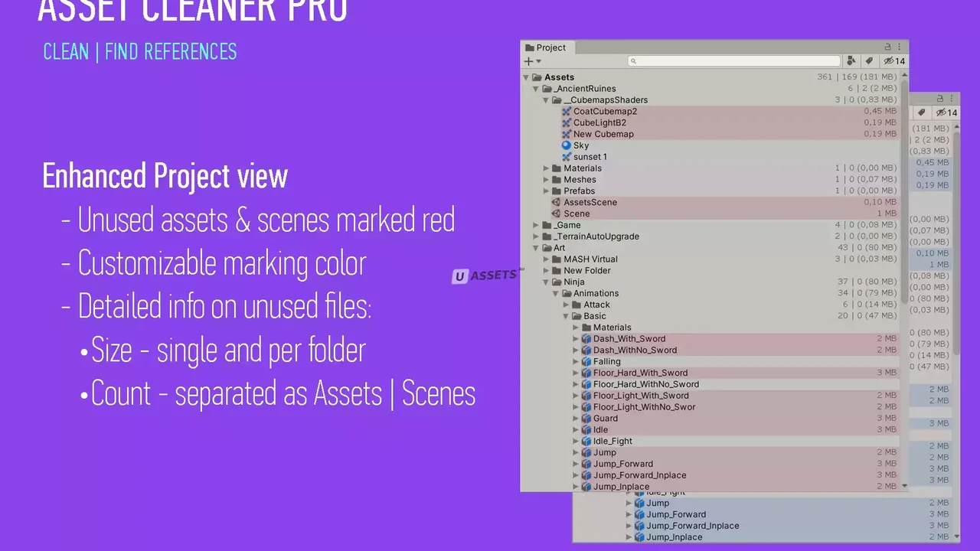Select the Jump_Inplace label in front window
This screenshot has width=980, height=551.
(x=621, y=487)
